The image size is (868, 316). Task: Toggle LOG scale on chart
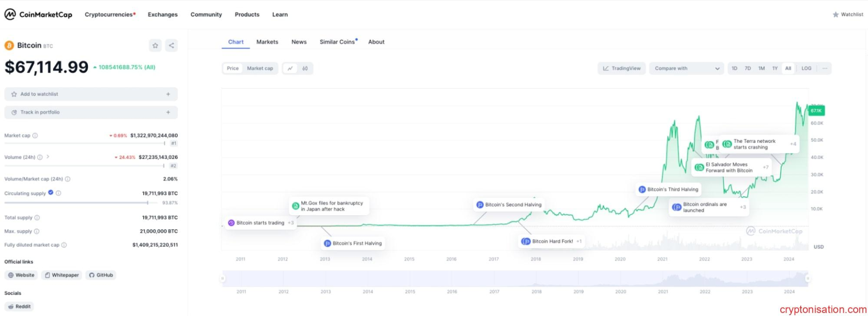pos(807,68)
